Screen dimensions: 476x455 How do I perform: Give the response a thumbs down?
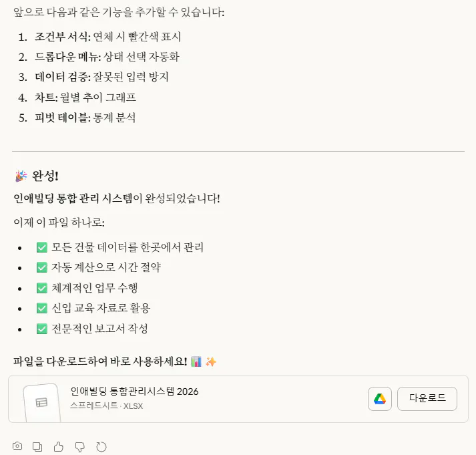click(x=80, y=446)
